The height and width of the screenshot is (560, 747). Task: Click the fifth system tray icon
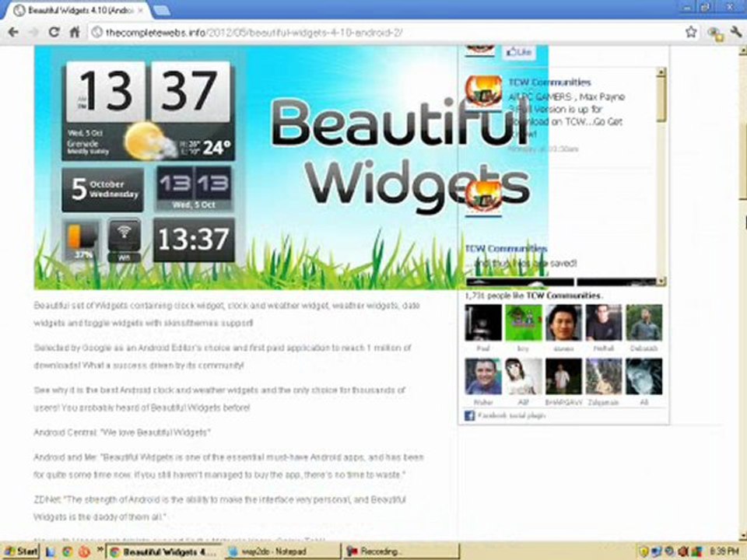696,552
